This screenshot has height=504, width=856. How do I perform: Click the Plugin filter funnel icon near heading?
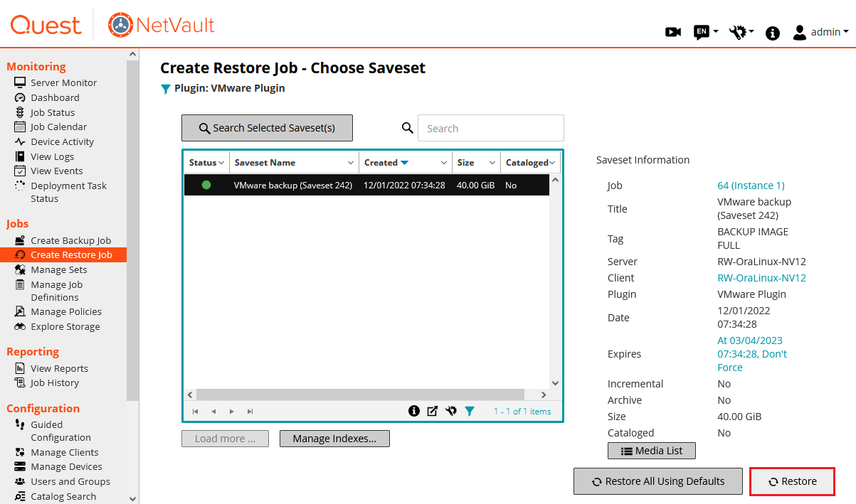166,89
